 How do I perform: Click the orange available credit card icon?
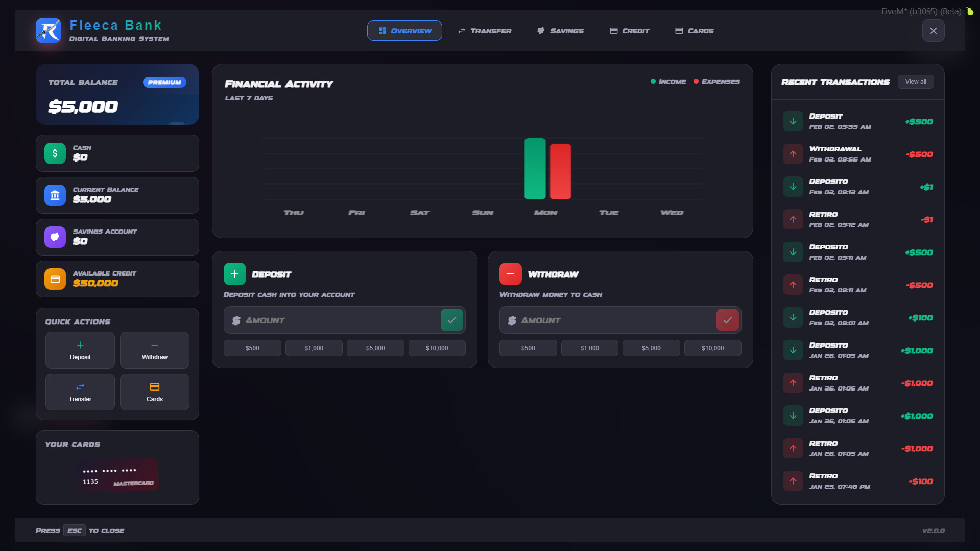(x=55, y=279)
